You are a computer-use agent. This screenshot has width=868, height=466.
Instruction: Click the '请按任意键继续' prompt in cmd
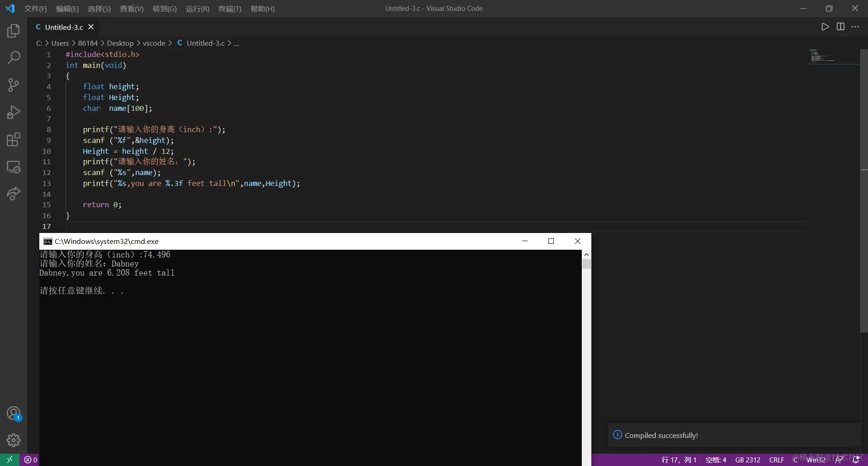[81, 291]
